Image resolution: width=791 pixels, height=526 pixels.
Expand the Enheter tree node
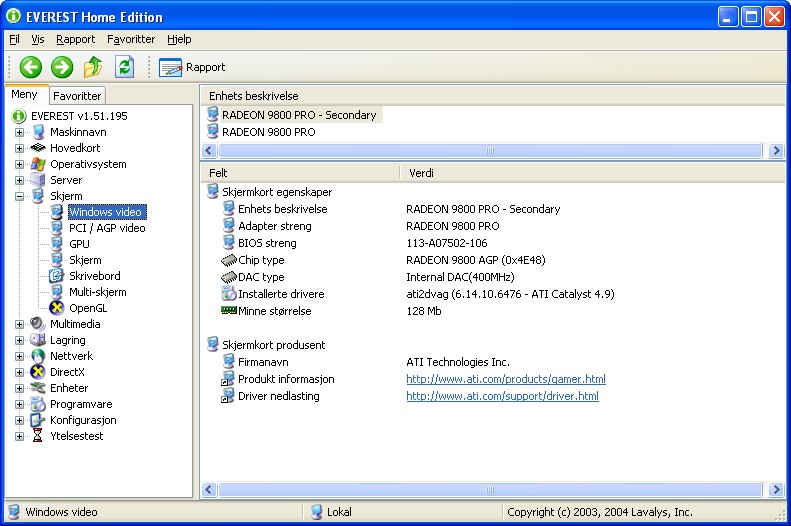tap(19, 388)
